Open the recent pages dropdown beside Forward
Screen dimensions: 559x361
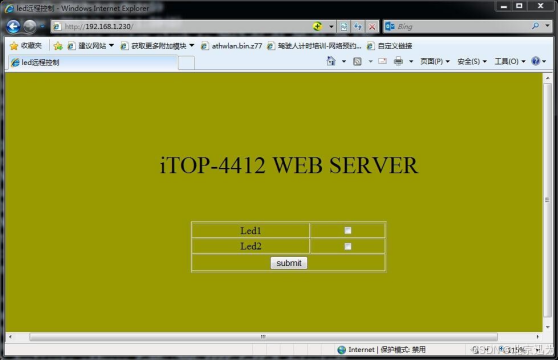pos(42,26)
